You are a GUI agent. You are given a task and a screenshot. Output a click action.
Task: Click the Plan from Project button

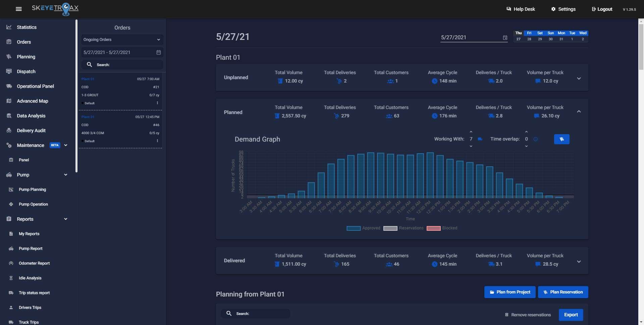pos(510,292)
